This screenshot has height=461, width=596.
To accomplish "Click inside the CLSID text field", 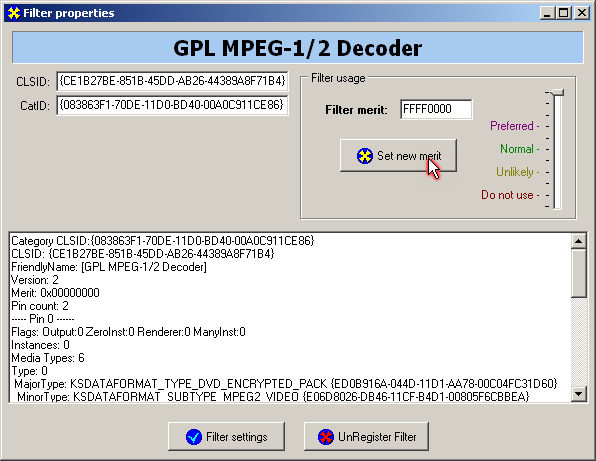I will pos(172,81).
